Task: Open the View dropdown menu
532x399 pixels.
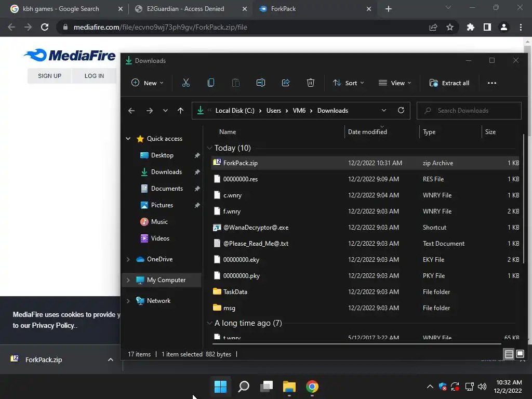Action: click(395, 83)
